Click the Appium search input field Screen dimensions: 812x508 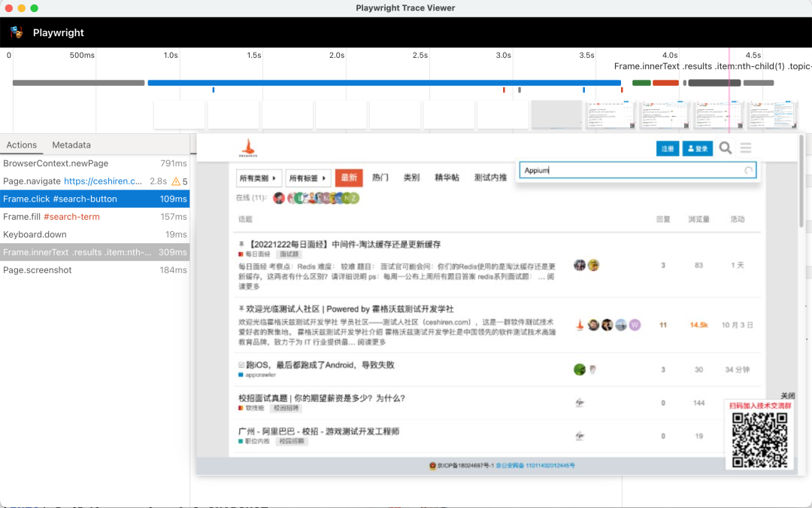coord(635,170)
